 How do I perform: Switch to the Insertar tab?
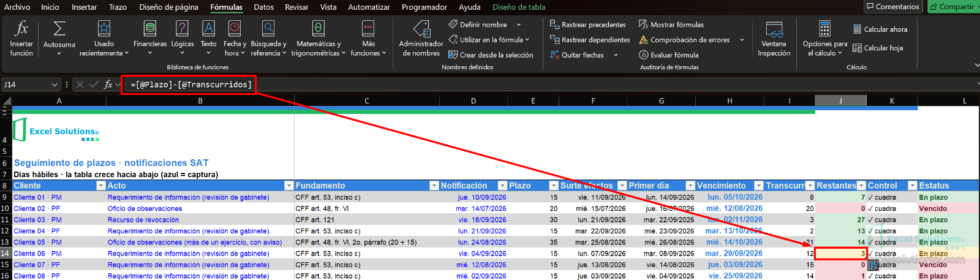pos(85,7)
